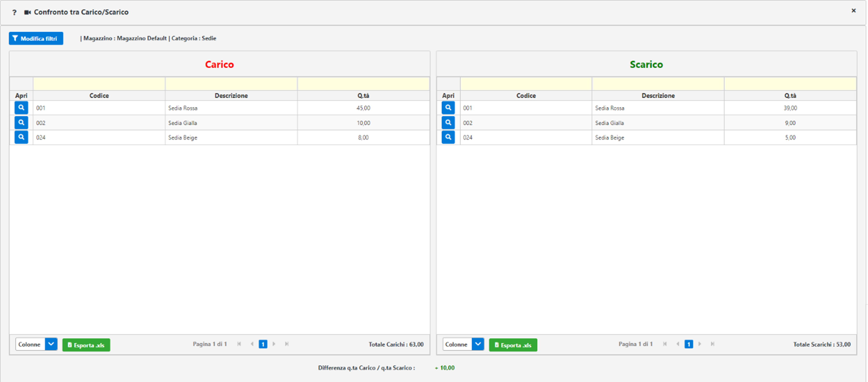Click code 024 in Scarico table
The width and height of the screenshot is (868, 382).
(x=468, y=138)
